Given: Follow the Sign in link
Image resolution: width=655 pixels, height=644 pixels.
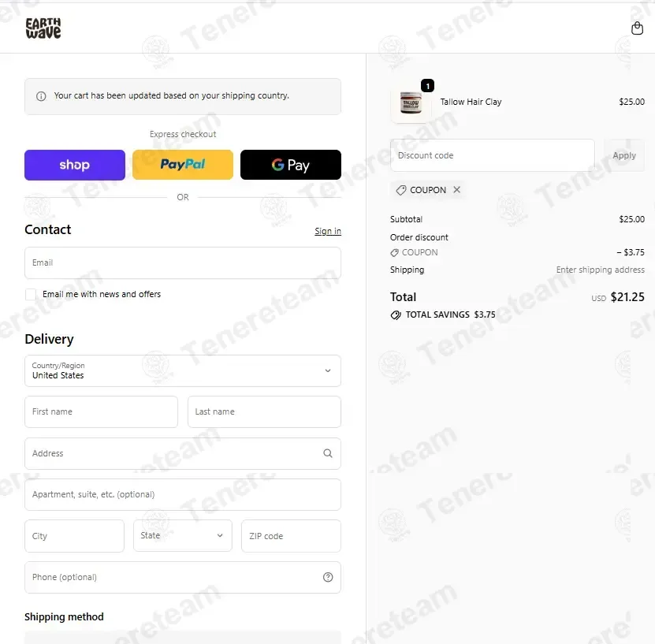Looking at the screenshot, I should [328, 231].
